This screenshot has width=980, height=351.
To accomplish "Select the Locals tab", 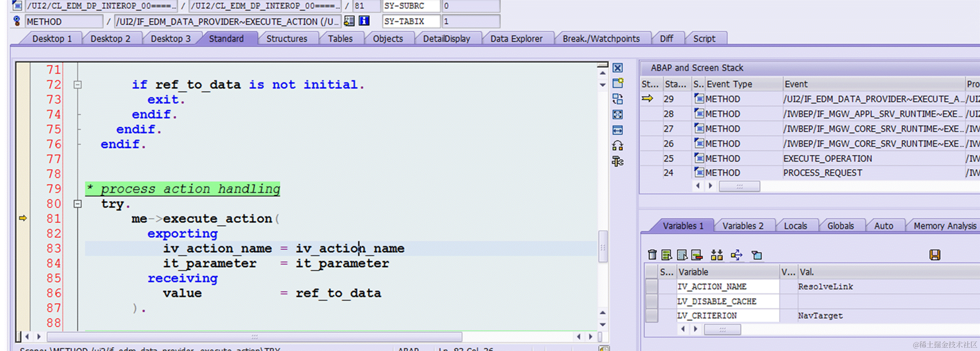I will [796, 226].
